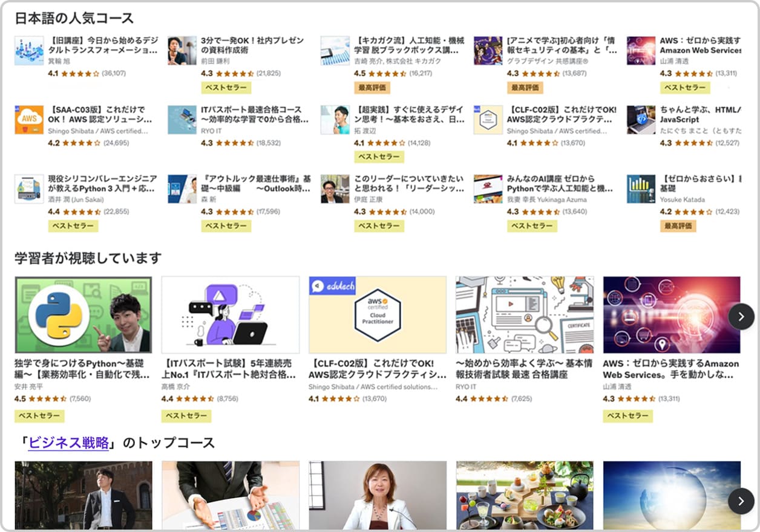The width and height of the screenshot is (760, 532).
Task: Open the 3分で一発OK！社内プレゼン course thumbnail
Action: click(182, 50)
